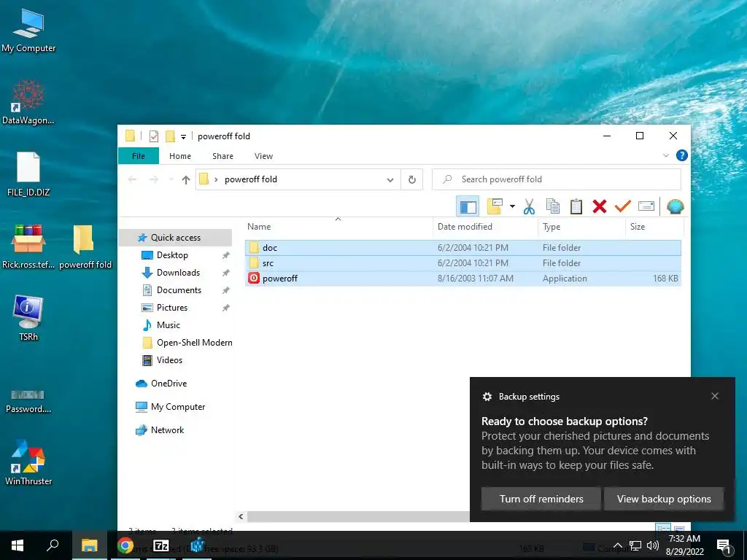The height and width of the screenshot is (560, 747).
Task: Click the Turn off reminders button
Action: point(541,499)
